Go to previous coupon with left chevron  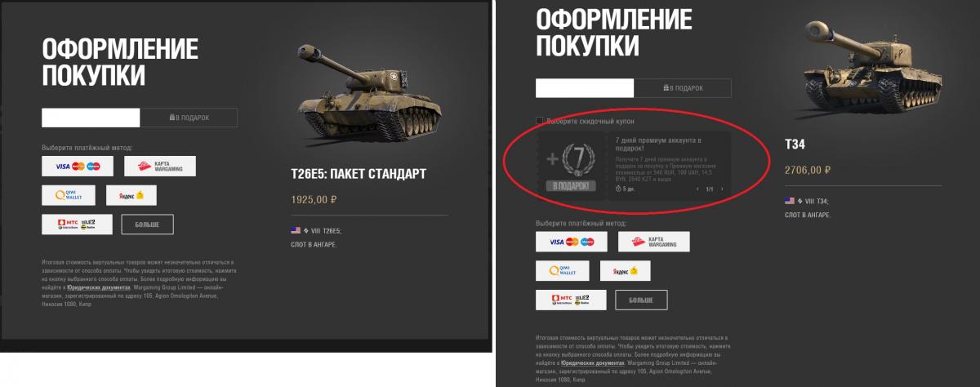pyautogui.click(x=697, y=189)
